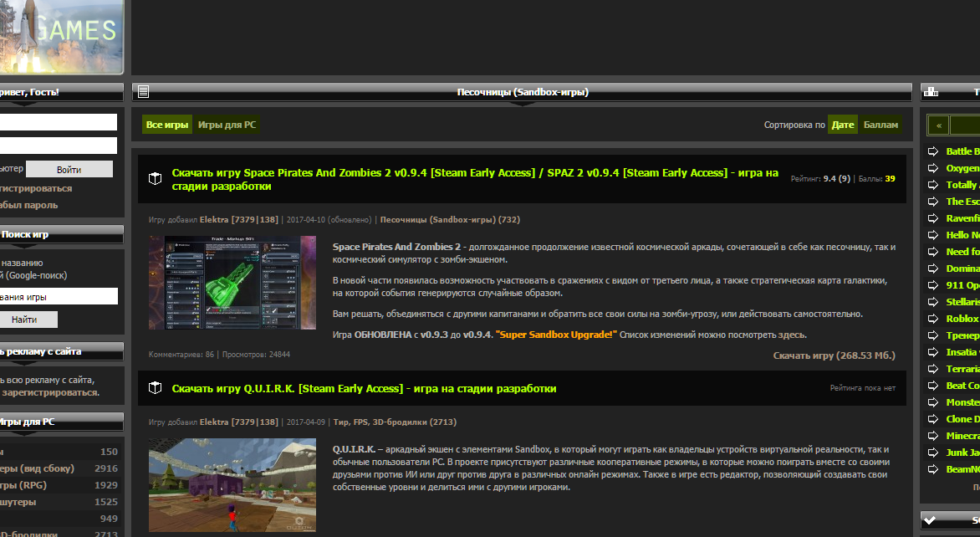This screenshot has height=537, width=980.
Task: Click the list icon in the Песочницы header
Action: pyautogui.click(x=143, y=92)
